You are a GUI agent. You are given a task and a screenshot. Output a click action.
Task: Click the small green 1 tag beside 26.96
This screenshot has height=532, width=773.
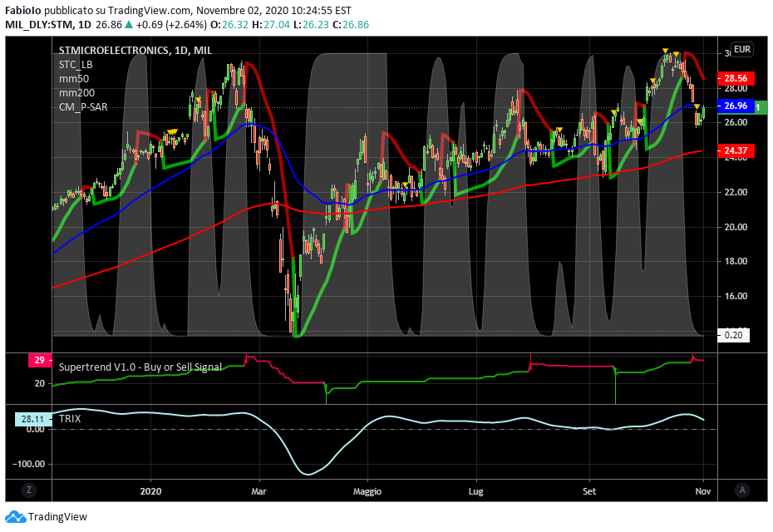point(761,106)
